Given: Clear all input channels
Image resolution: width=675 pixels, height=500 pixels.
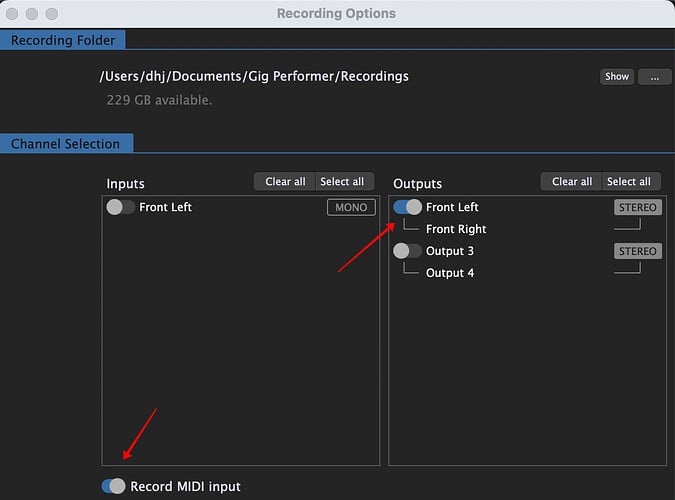Looking at the screenshot, I should coord(285,181).
